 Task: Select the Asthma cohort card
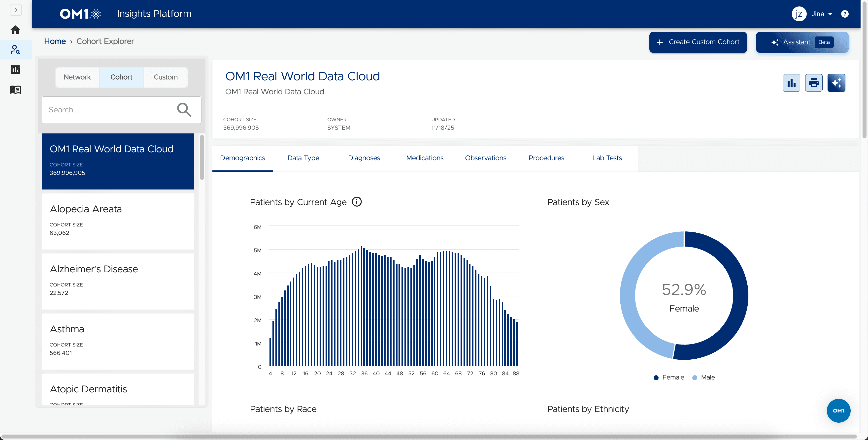pyautogui.click(x=118, y=342)
